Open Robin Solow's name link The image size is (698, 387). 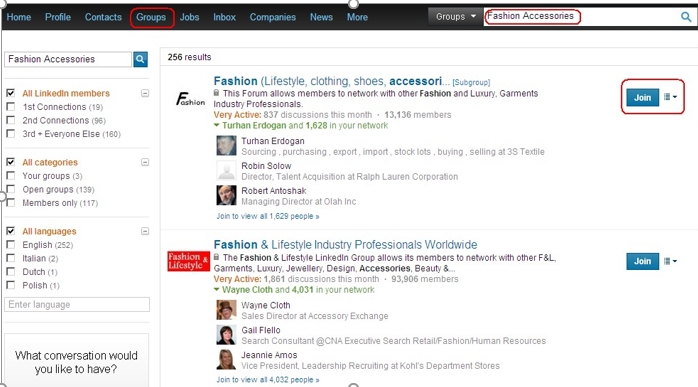[x=266, y=166]
